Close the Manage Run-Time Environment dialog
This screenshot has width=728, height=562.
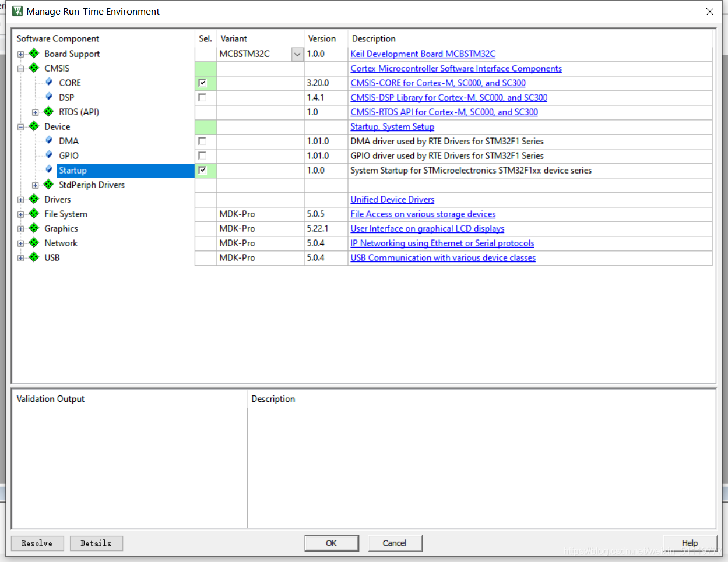point(710,12)
